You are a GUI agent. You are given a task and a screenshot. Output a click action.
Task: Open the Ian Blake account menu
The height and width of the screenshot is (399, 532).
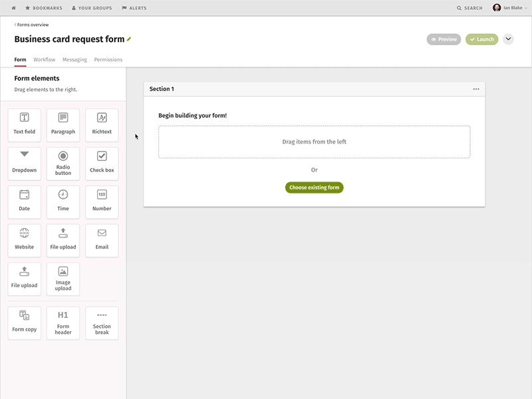click(509, 8)
